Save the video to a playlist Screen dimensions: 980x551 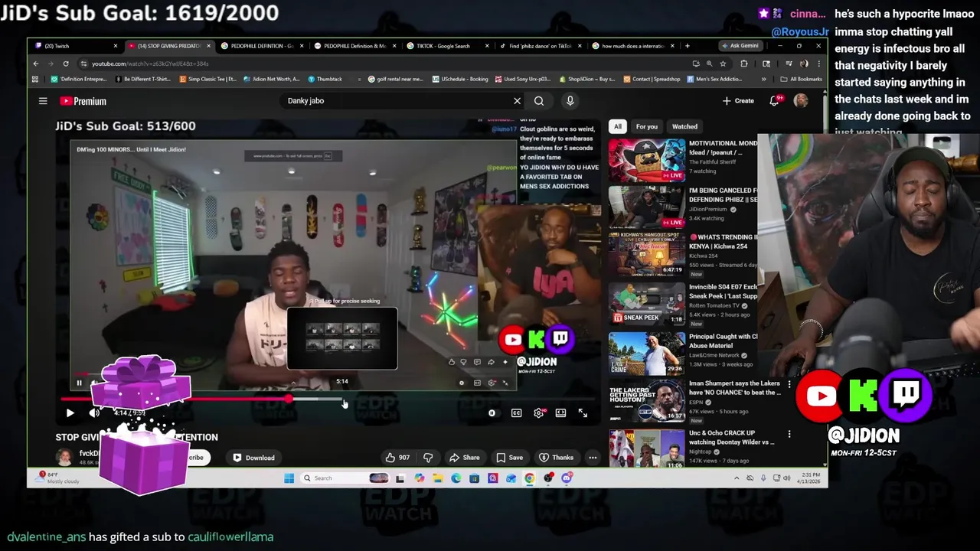510,458
